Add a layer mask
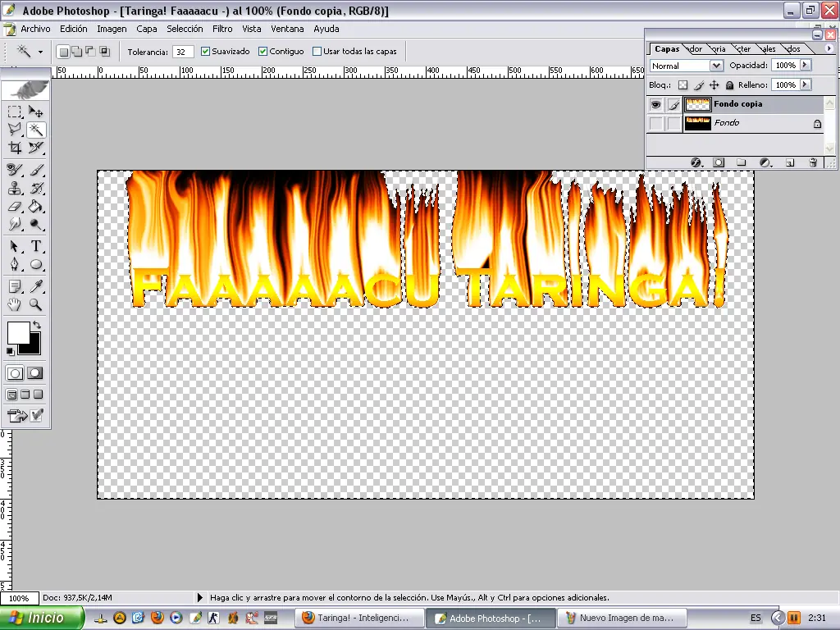The height and width of the screenshot is (630, 840). 719,162
